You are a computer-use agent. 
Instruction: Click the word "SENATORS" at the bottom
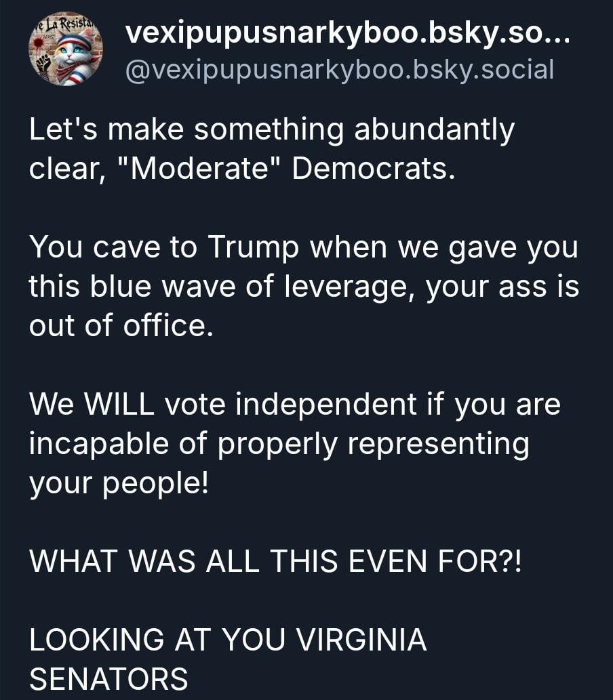[x=108, y=679]
